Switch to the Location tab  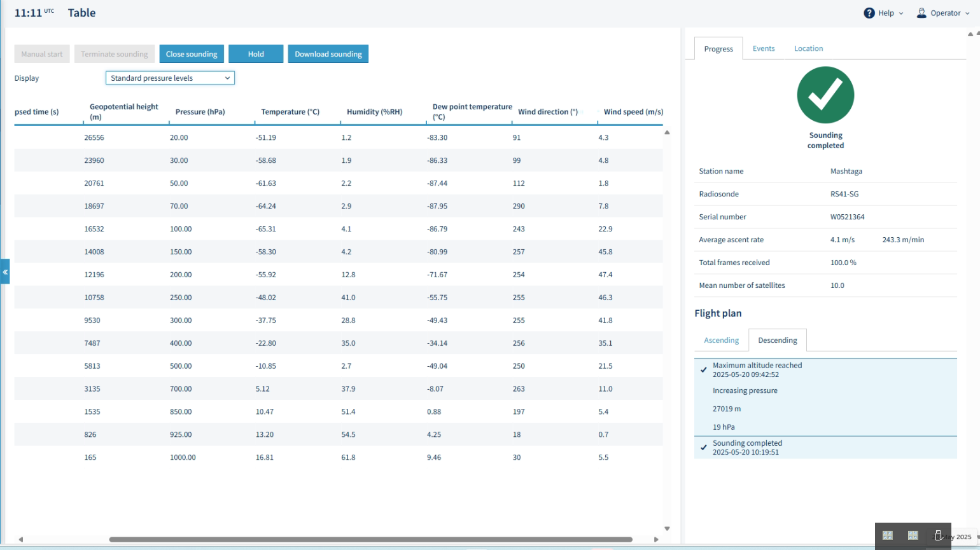808,48
